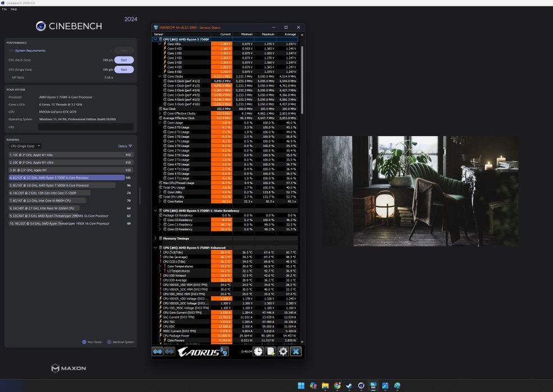The height and width of the screenshot is (392, 553).
Task: Select the Threadripper 1950X ranking entry
Action: click(71, 223)
